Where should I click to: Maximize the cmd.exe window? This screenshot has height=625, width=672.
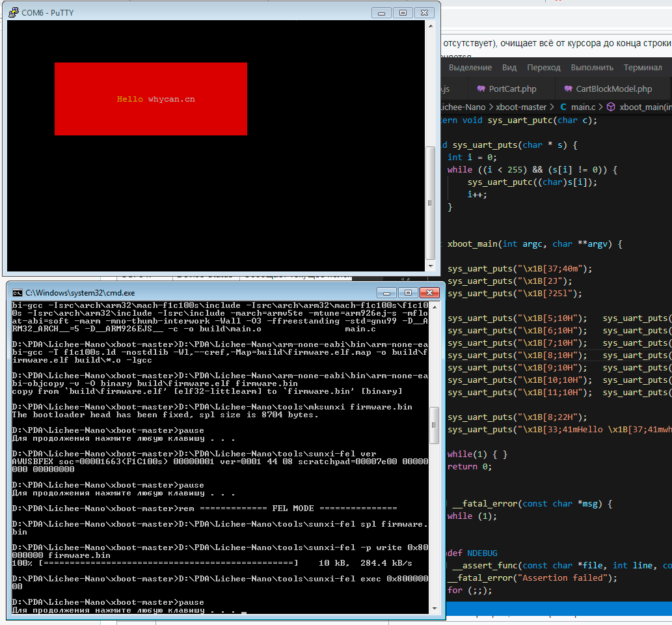tap(408, 292)
